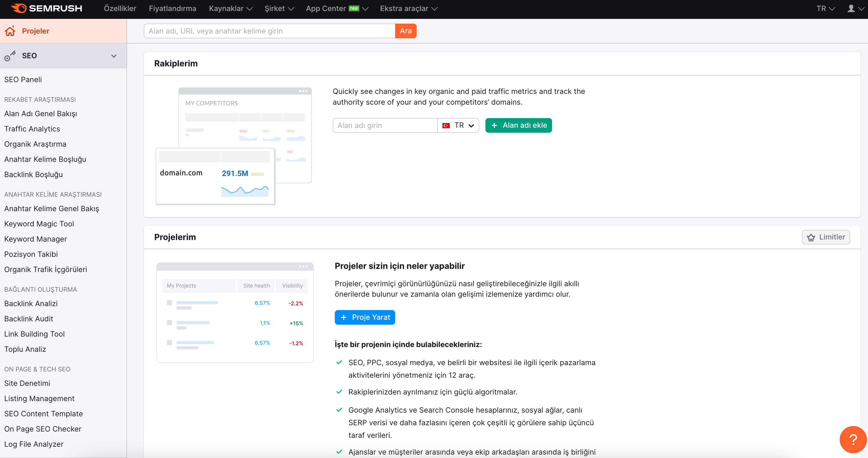Screen dimensions: 868x458
Task: Click the Alan adı ekle button
Action: click(x=518, y=125)
